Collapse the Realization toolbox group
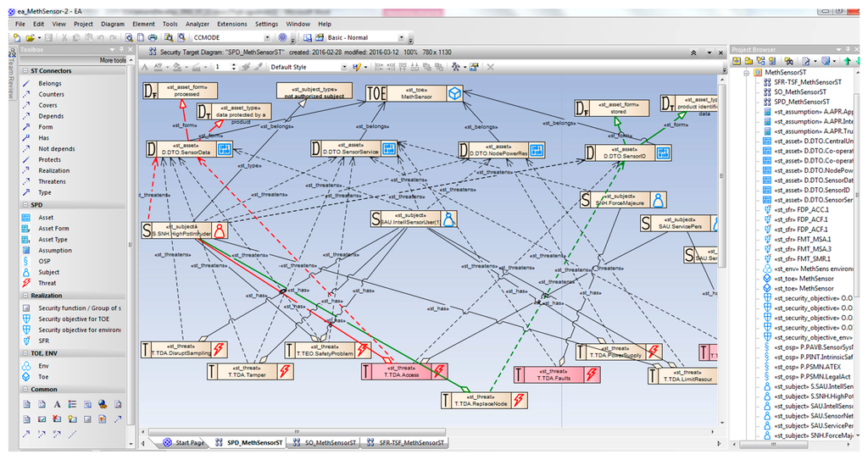Screen dimensions: 868x460 [x=24, y=296]
